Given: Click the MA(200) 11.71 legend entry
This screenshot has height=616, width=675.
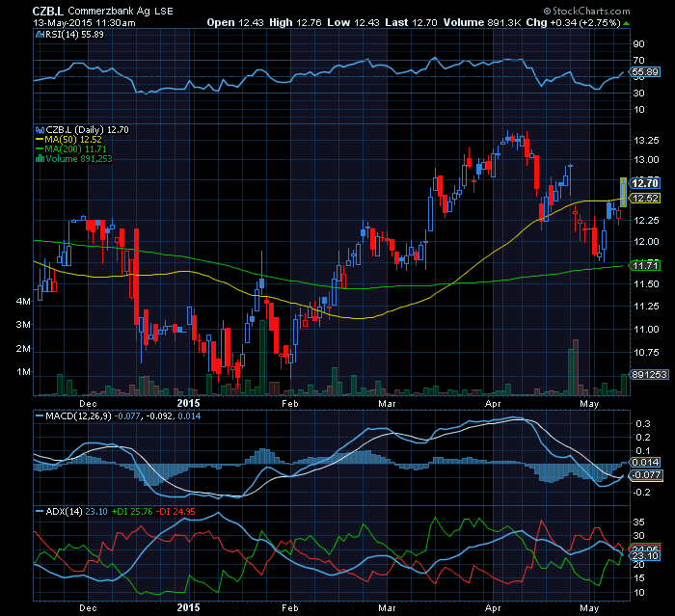Looking at the screenshot, I should click(71, 149).
